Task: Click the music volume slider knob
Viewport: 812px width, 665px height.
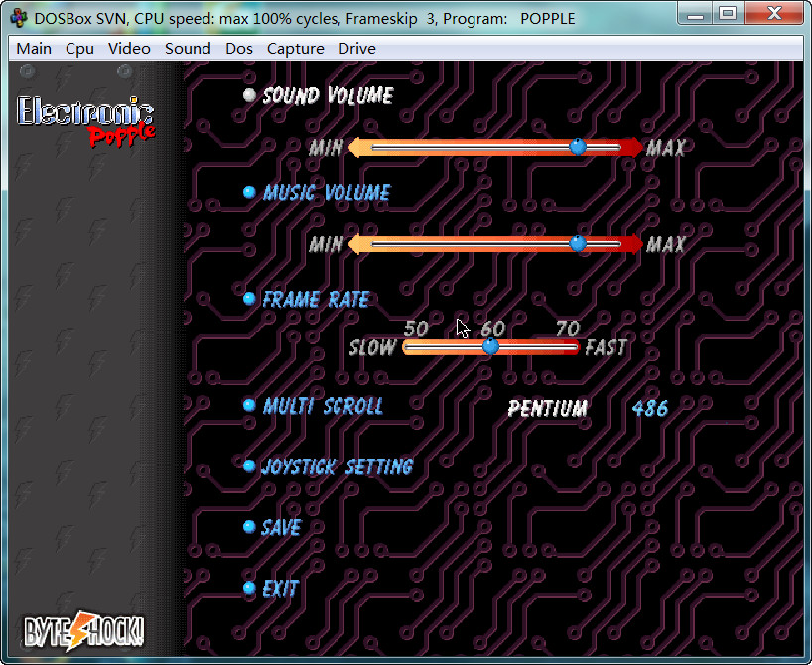Action: coord(578,243)
